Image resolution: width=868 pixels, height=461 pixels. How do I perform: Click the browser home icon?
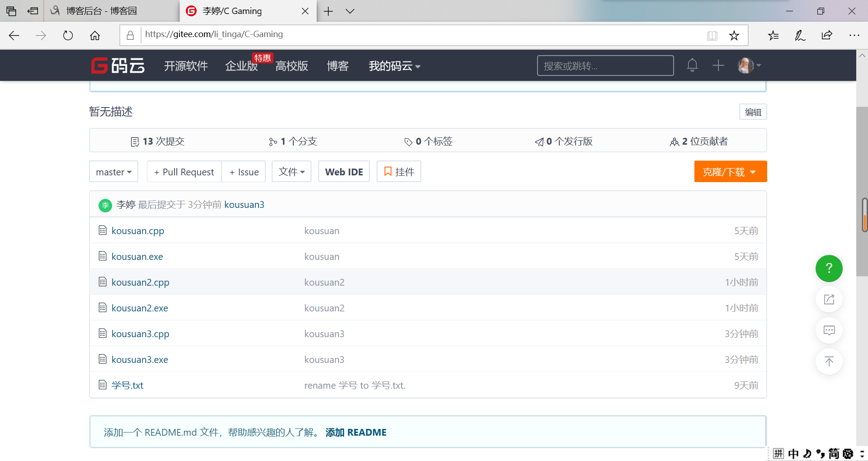[95, 36]
